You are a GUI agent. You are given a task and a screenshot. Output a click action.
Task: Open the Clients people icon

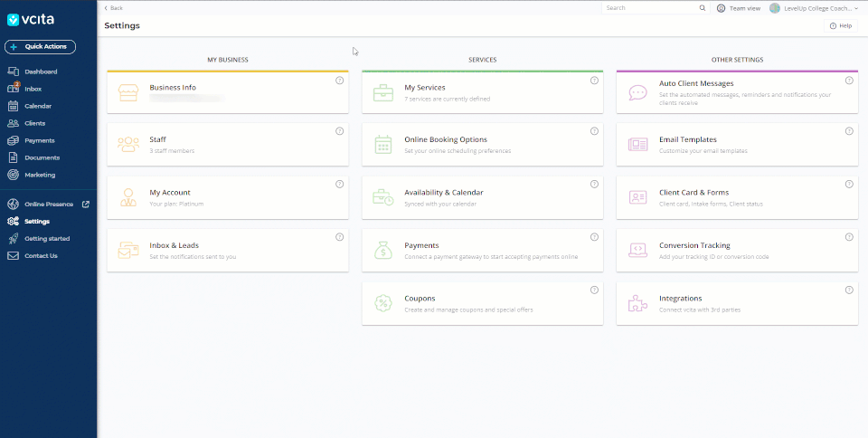(14, 123)
